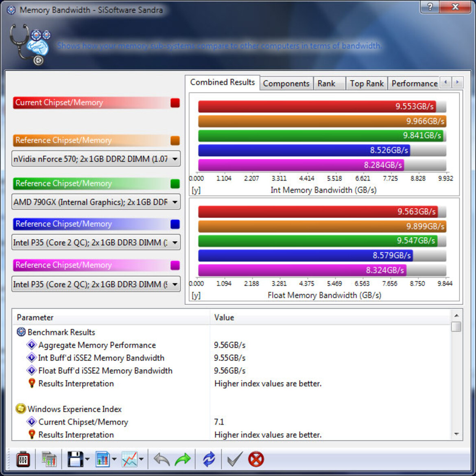Open the AMD 790GX reference dropdown
The width and height of the screenshot is (476, 476).
pos(96,202)
